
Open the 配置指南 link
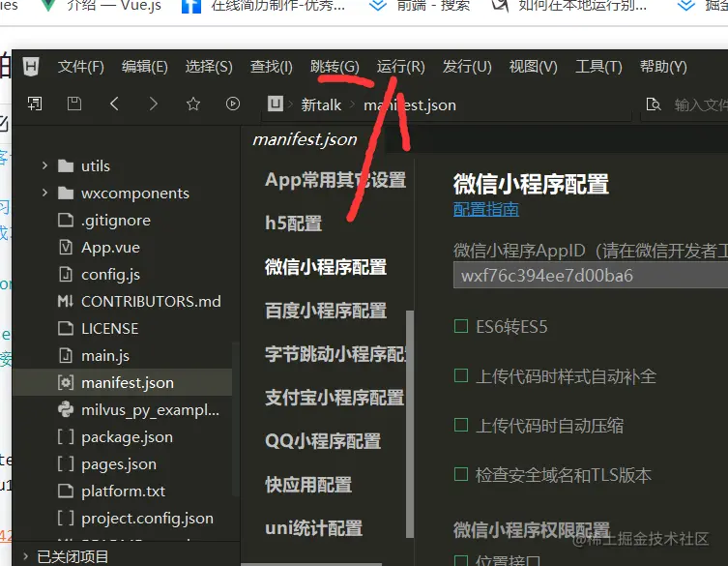pyautogui.click(x=485, y=209)
